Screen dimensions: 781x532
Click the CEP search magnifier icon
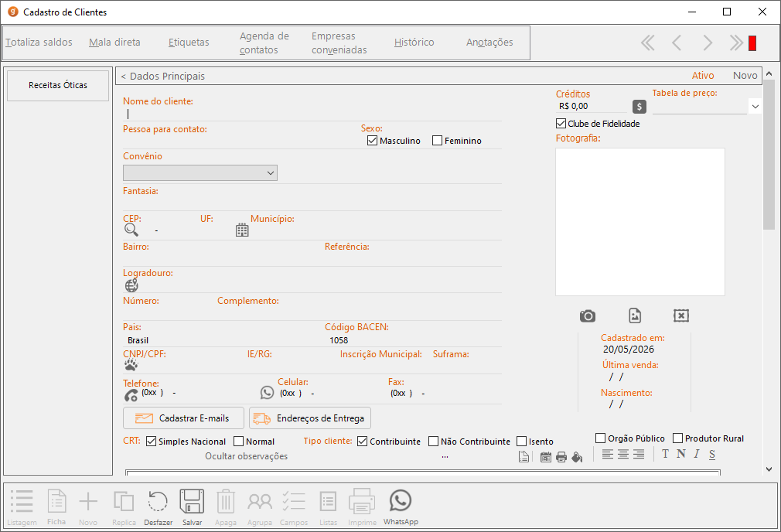coord(131,230)
